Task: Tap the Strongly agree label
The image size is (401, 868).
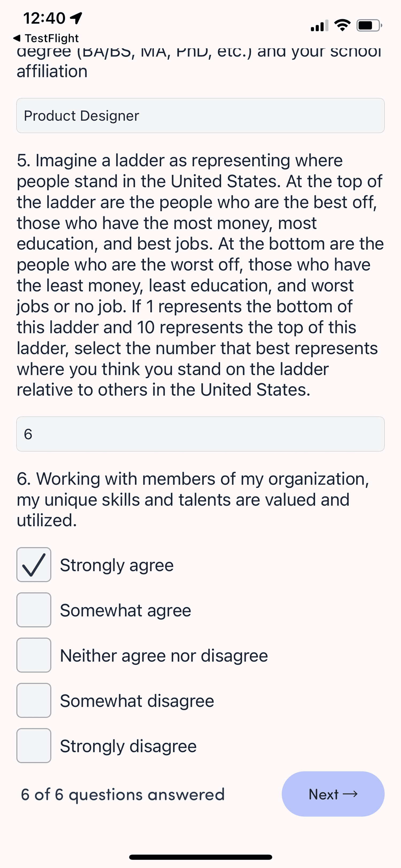Action: (117, 565)
